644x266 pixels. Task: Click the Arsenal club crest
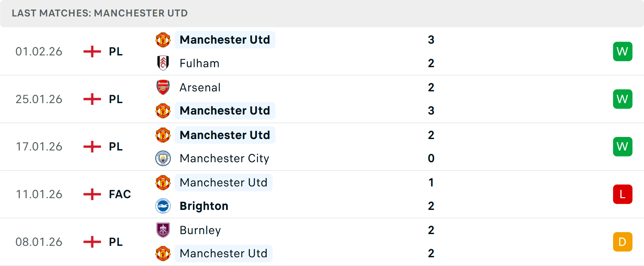pyautogui.click(x=163, y=87)
